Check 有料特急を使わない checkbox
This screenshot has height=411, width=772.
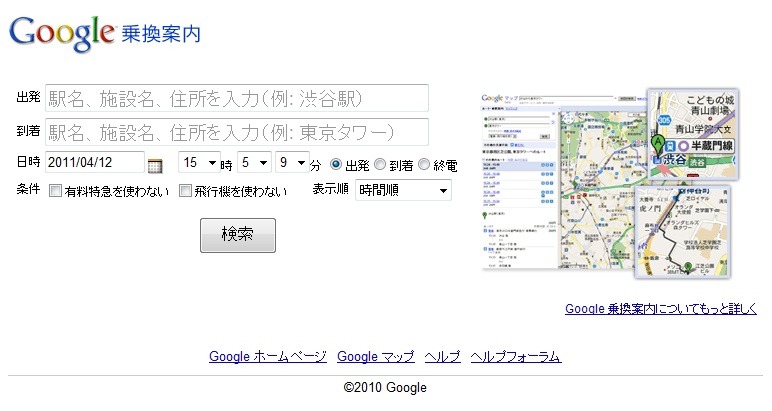point(56,191)
